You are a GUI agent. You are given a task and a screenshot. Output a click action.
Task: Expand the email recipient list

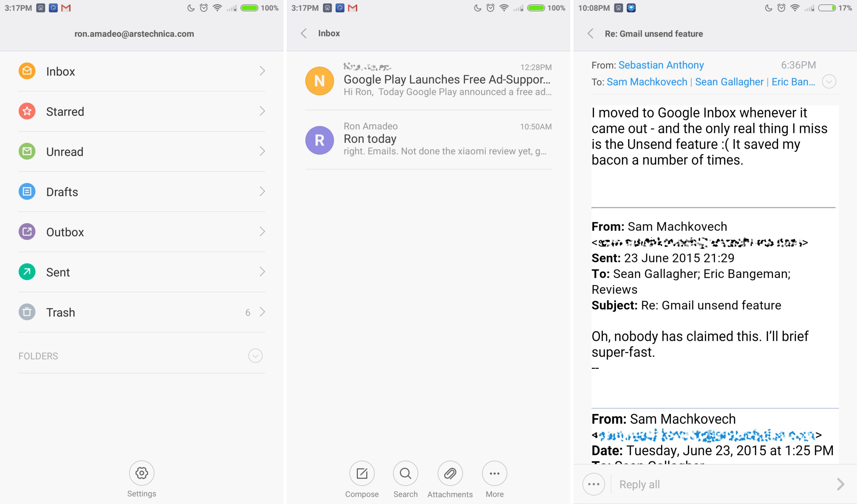(x=829, y=82)
